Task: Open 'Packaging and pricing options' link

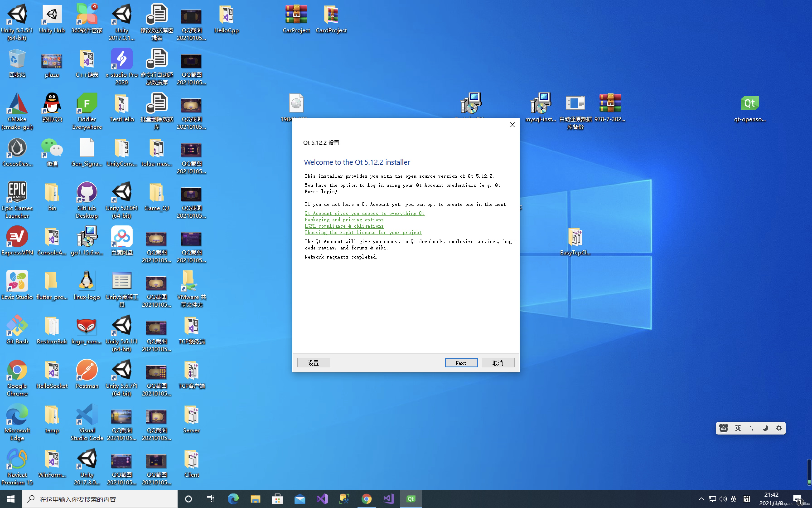Action: (x=344, y=220)
